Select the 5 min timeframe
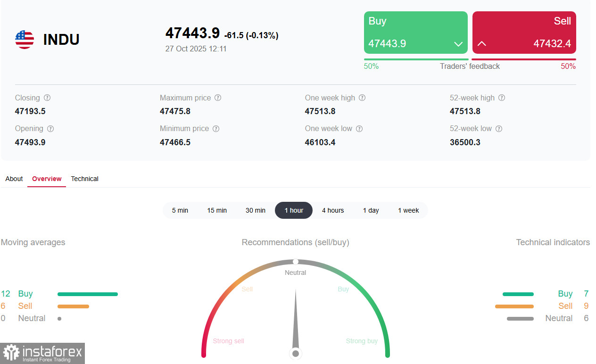 pos(180,210)
